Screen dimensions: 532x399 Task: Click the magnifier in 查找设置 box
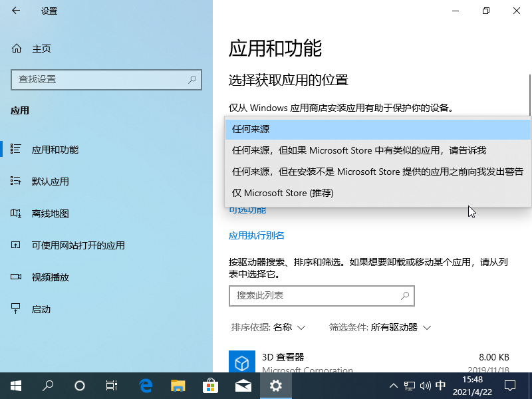[192, 79]
